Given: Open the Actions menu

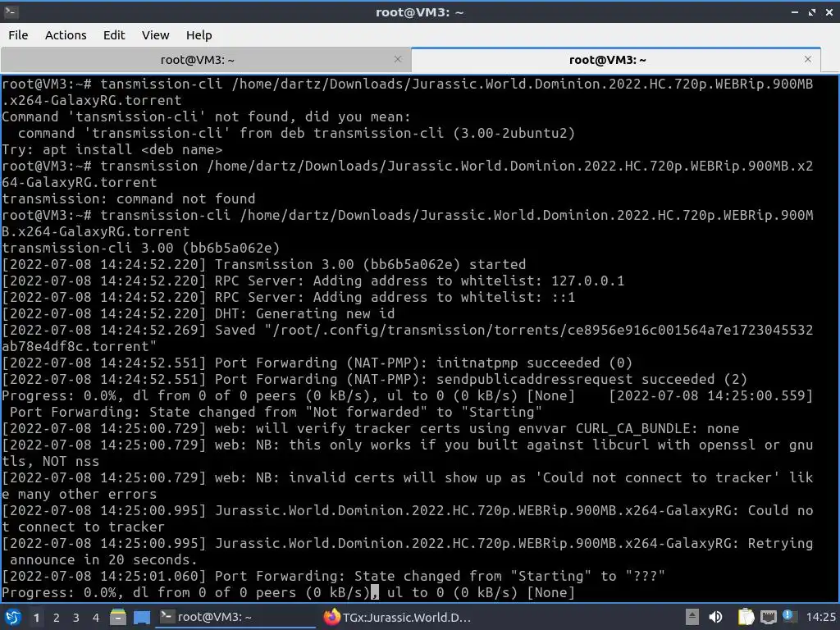Looking at the screenshot, I should click(x=66, y=34).
